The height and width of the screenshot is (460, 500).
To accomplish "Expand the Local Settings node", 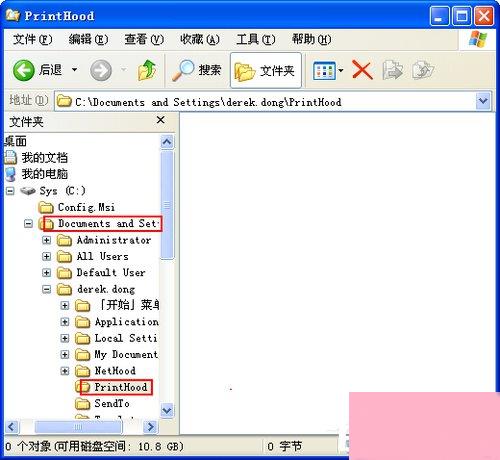I will point(65,338).
